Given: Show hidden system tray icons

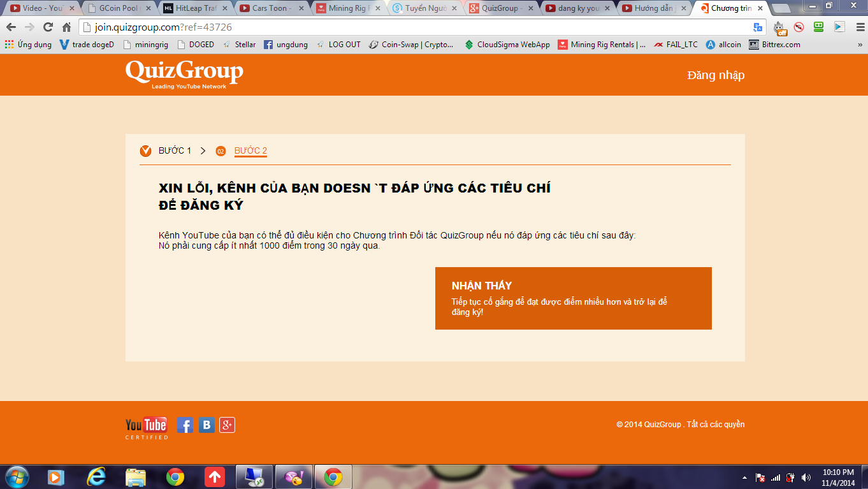Looking at the screenshot, I should (x=744, y=478).
